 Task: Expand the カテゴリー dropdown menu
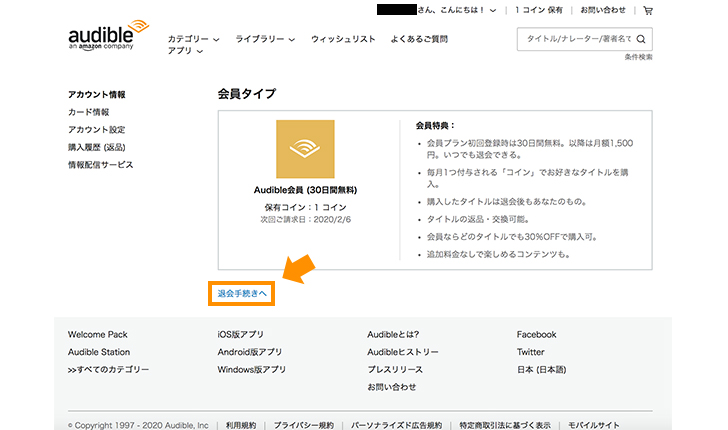point(193,39)
